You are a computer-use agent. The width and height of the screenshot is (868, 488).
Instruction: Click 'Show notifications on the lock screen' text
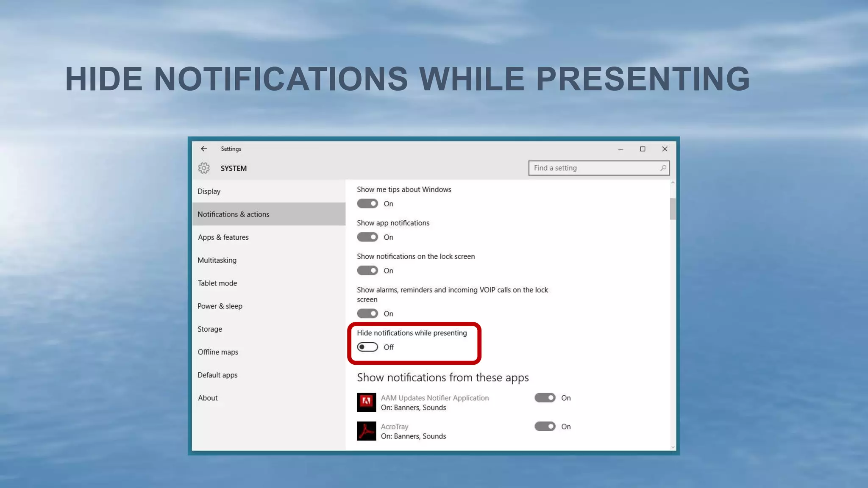416,256
